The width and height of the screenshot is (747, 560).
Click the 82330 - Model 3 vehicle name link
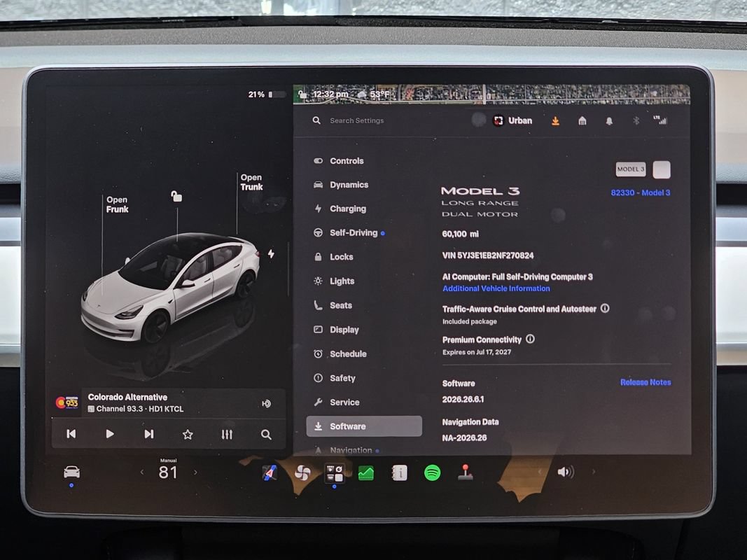pyautogui.click(x=641, y=193)
